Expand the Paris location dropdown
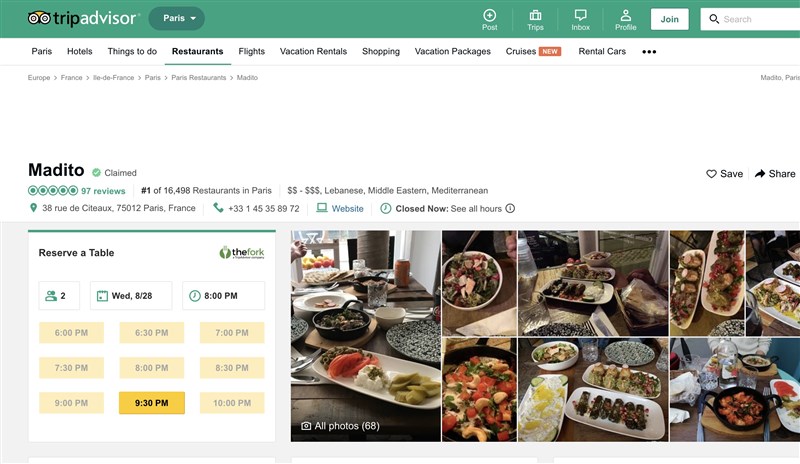This screenshot has height=464, width=800. [x=177, y=18]
